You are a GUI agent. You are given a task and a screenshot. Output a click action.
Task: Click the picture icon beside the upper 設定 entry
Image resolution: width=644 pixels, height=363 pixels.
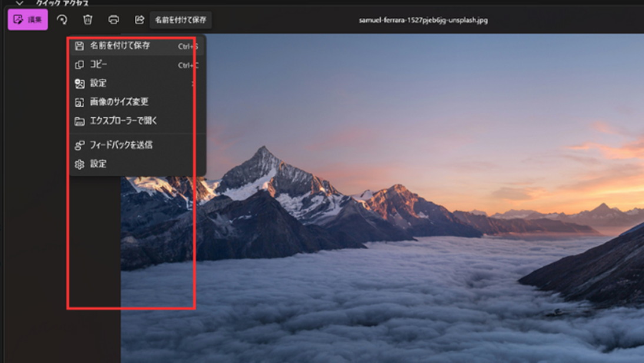point(79,84)
